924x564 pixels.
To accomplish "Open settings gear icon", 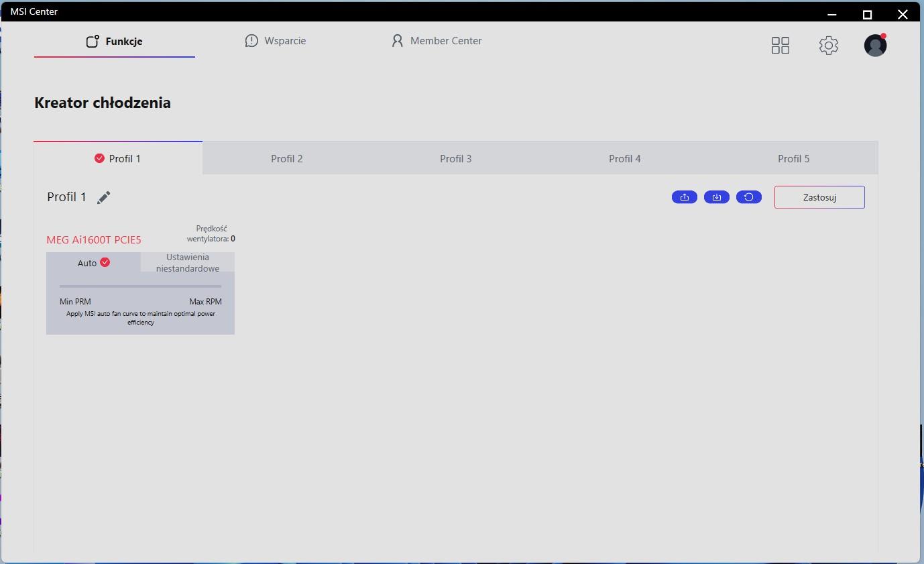I will pos(829,45).
